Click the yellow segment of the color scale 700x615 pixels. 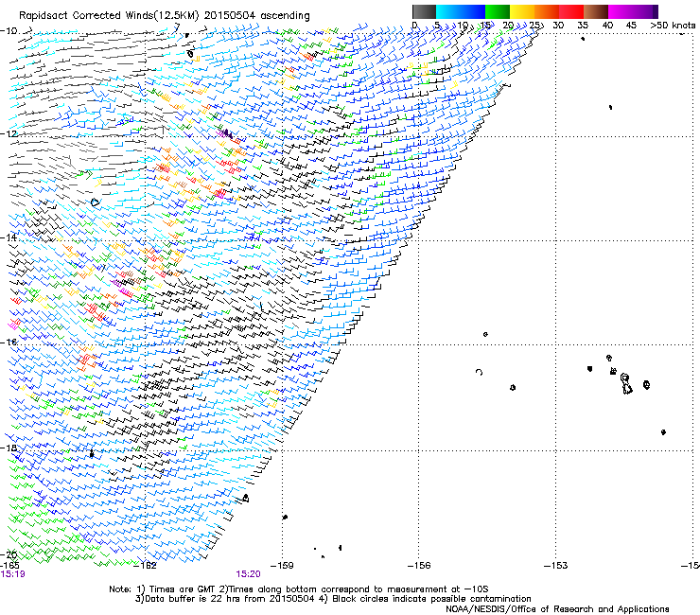(x=522, y=11)
